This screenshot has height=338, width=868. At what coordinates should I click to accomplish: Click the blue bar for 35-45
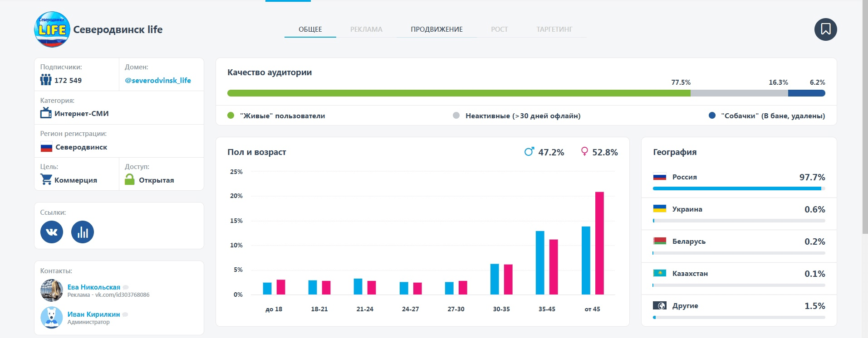click(x=540, y=263)
